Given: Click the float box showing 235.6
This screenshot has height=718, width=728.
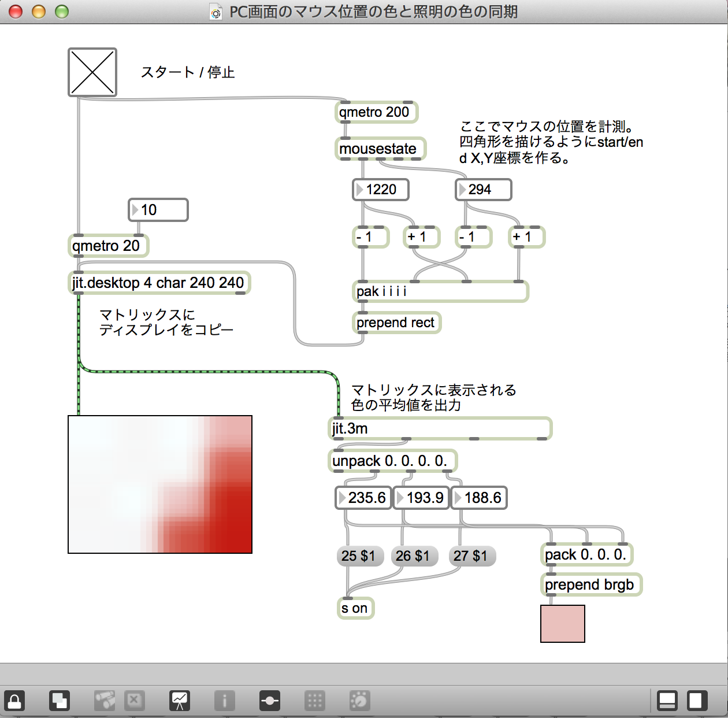Looking at the screenshot, I should tap(363, 498).
